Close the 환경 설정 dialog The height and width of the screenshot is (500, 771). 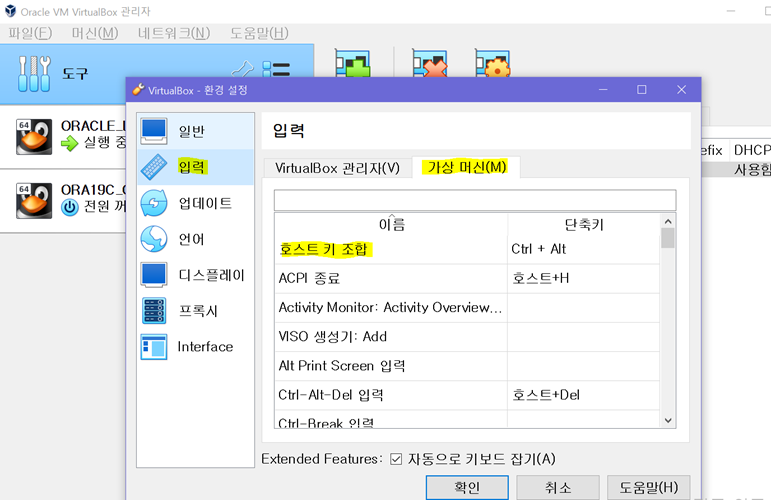[682, 89]
